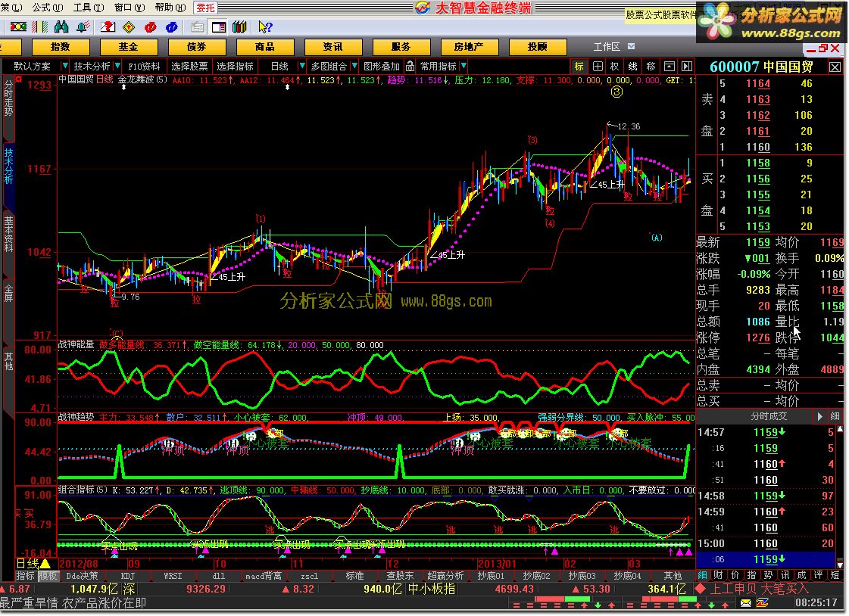Open the 公式 menu
This screenshot has height=616, width=849.
(x=47, y=7)
